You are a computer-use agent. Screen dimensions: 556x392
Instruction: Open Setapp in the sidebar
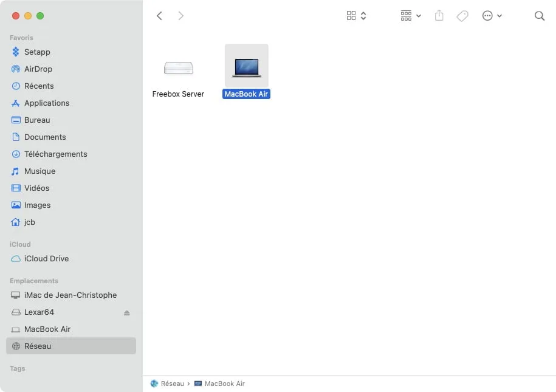tap(71, 52)
